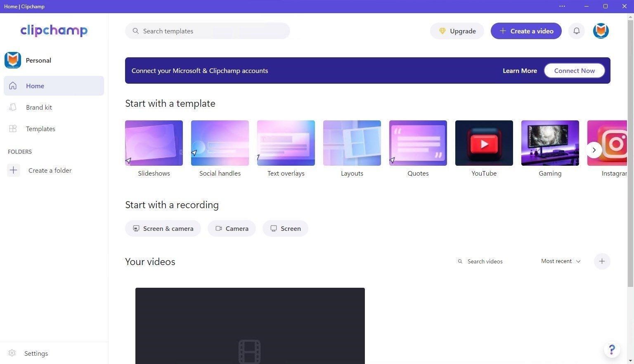The height and width of the screenshot is (364, 634).
Task: Open the Social handles template thumbnail
Action: [x=220, y=143]
